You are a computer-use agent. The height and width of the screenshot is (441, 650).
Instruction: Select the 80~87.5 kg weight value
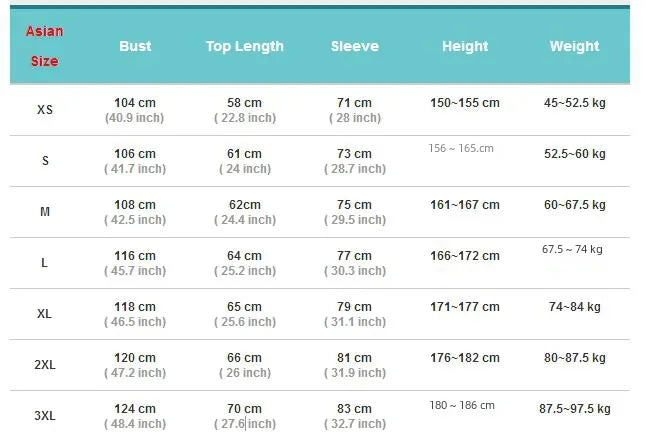[574, 358]
